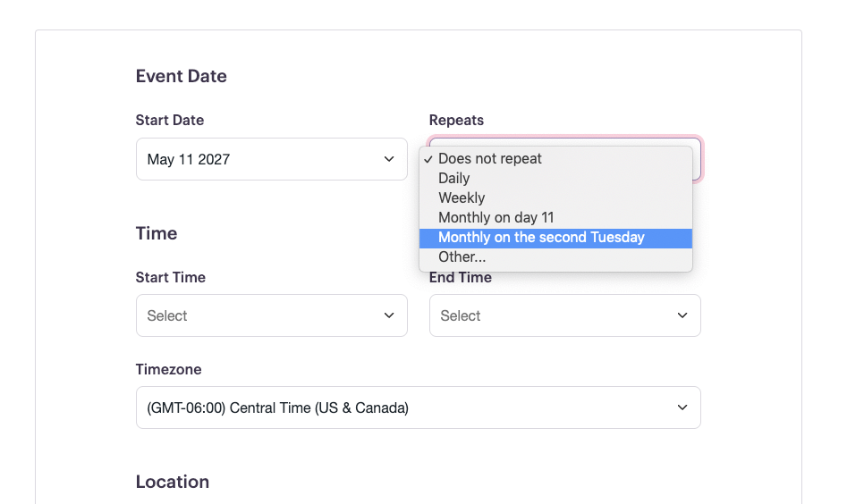The height and width of the screenshot is (504, 847).
Task: Click the chevron arrow in Timezone field
Action: tap(682, 407)
